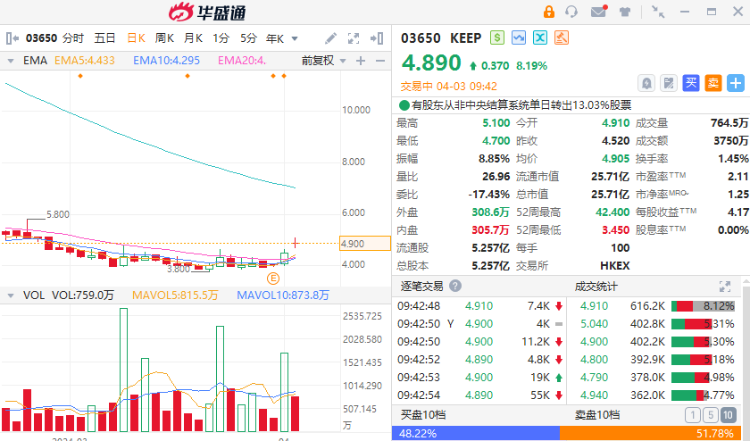750x441 pixels.
Task: Select the 周K chart tab
Action: click(x=165, y=38)
